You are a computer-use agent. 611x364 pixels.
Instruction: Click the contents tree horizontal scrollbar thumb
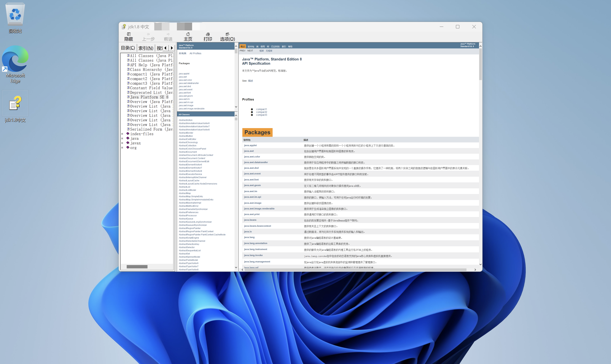pyautogui.click(x=137, y=267)
